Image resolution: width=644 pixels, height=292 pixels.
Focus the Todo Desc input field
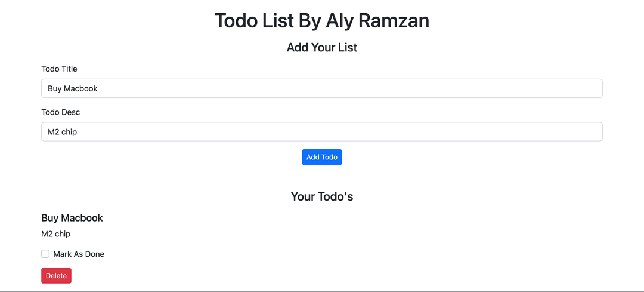[322, 132]
